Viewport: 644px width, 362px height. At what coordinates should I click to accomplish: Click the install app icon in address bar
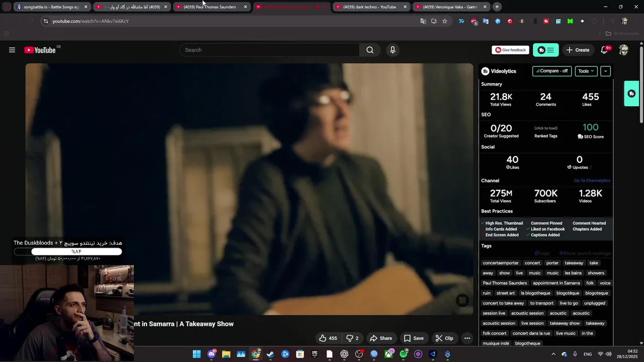point(434,21)
